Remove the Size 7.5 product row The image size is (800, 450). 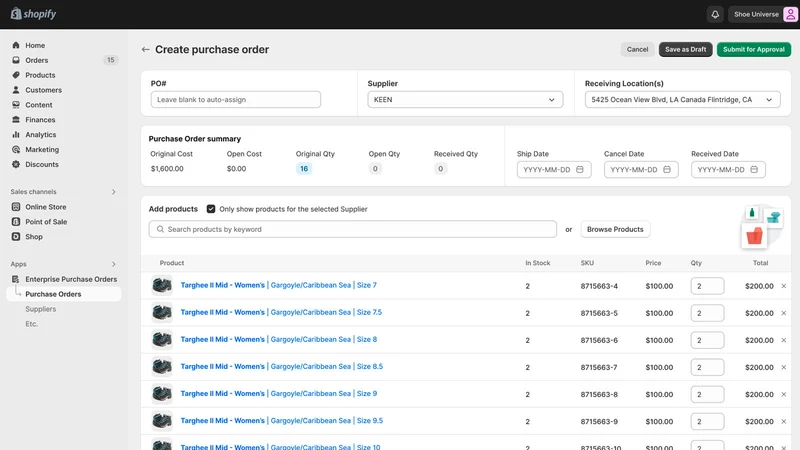coord(784,313)
